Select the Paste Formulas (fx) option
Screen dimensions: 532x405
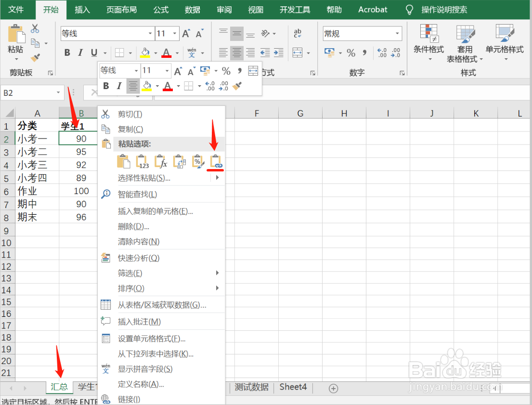[161, 161]
